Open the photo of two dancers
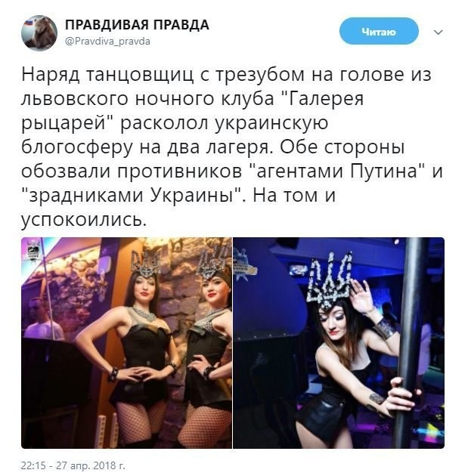This screenshot has width=468, height=476. [x=127, y=343]
